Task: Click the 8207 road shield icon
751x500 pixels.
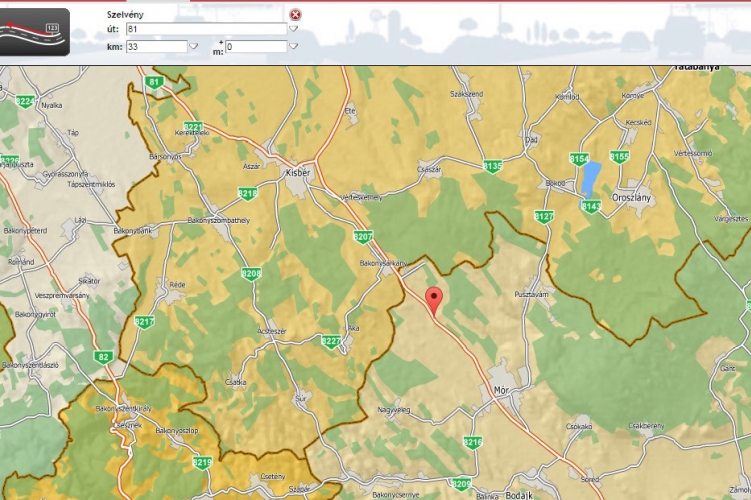Action: pyautogui.click(x=363, y=237)
